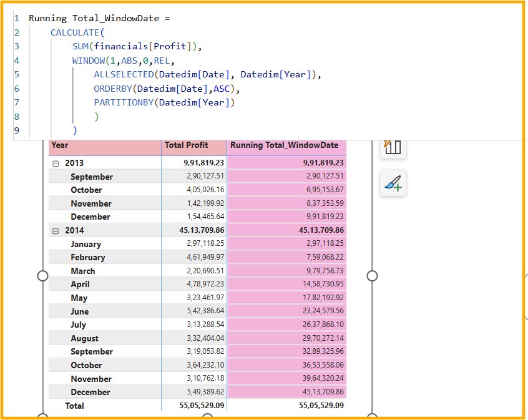Screen dimensions: 528x420
Task: Click the insights chart icon beside the visual
Action: pos(393,148)
